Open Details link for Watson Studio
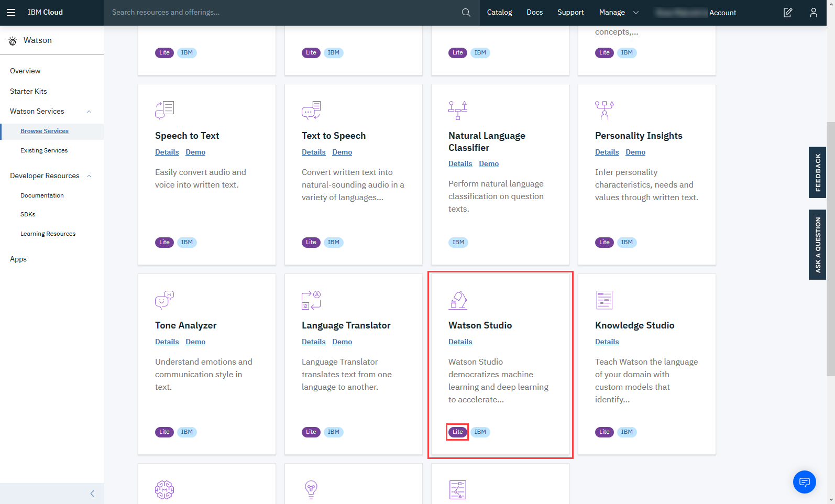This screenshot has width=835, height=504. pyautogui.click(x=460, y=342)
